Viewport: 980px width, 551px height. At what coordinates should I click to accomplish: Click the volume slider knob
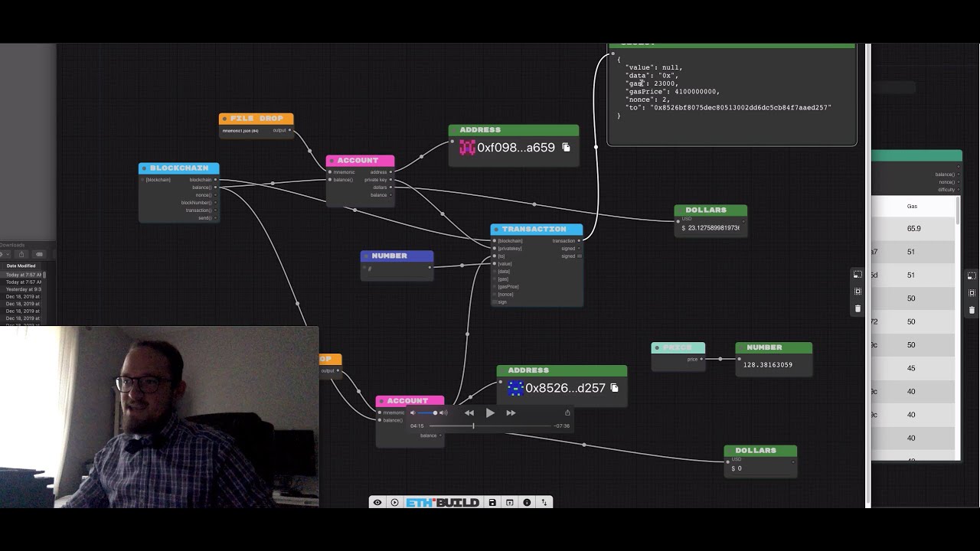[x=436, y=412]
